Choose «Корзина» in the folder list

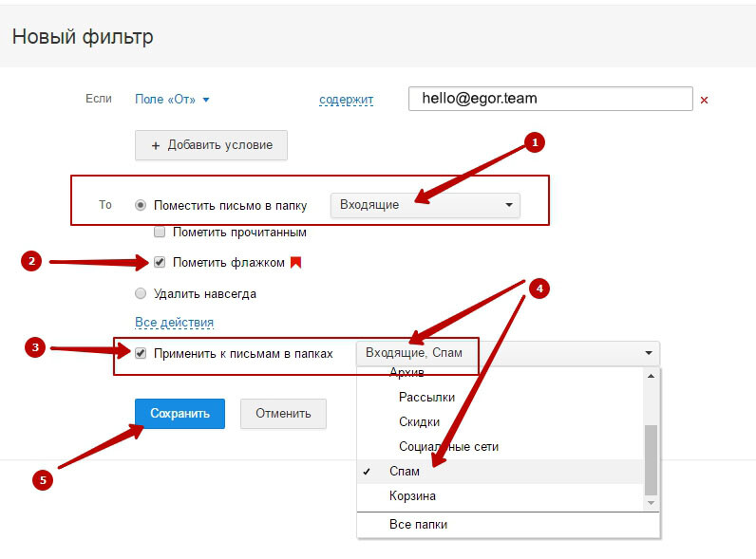tap(501, 495)
